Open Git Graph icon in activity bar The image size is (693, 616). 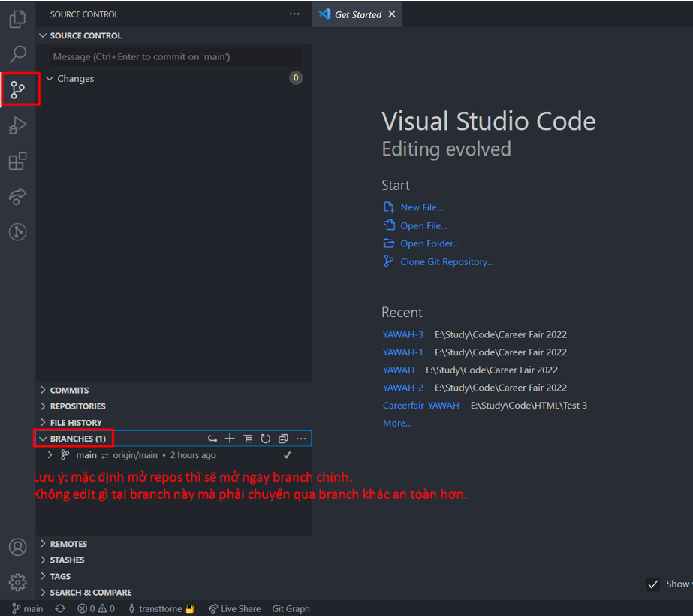coord(18,231)
